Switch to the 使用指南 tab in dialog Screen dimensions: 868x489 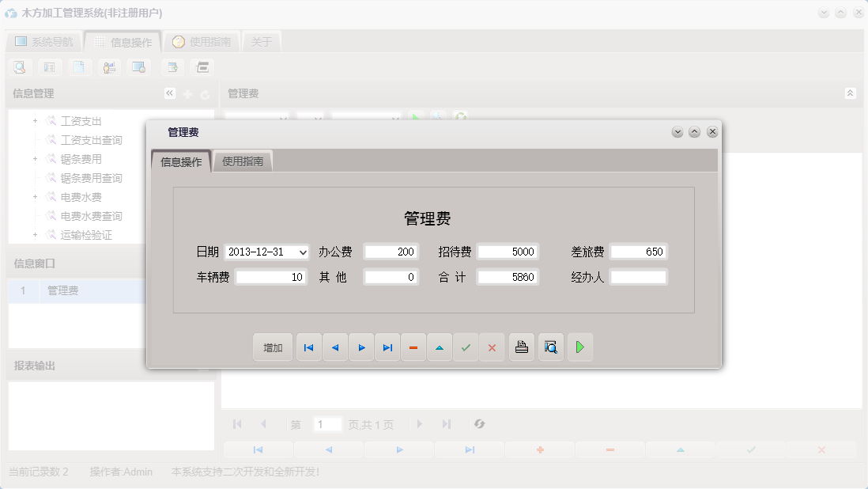tap(243, 160)
